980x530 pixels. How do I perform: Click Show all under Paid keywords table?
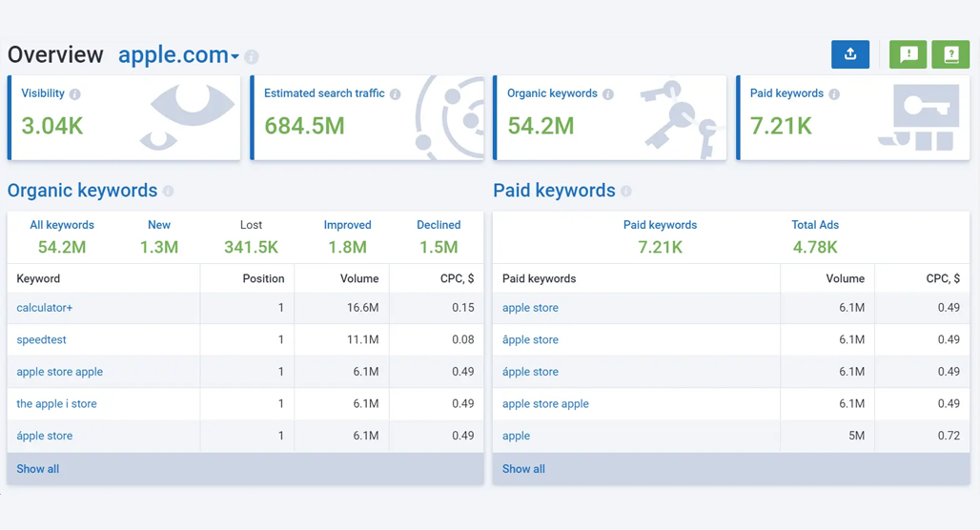pos(523,469)
